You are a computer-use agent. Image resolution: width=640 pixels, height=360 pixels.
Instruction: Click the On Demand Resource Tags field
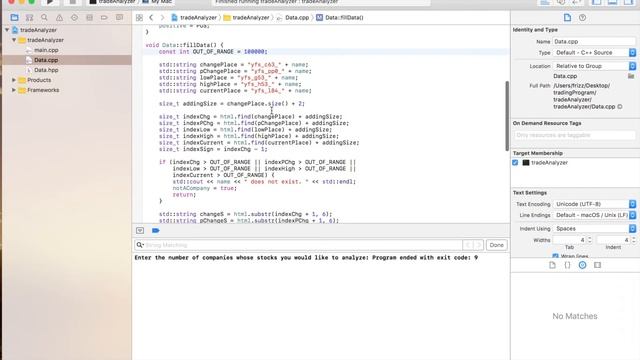[574, 135]
